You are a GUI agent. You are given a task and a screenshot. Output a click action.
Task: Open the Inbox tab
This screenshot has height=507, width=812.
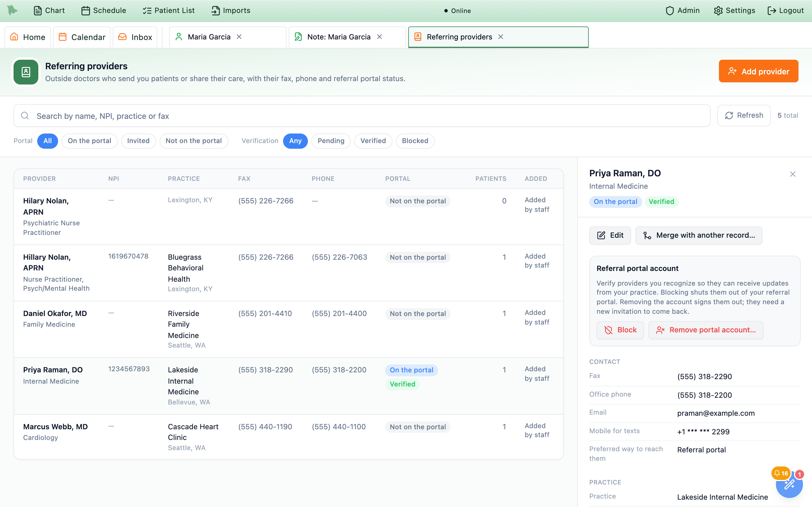pos(135,37)
